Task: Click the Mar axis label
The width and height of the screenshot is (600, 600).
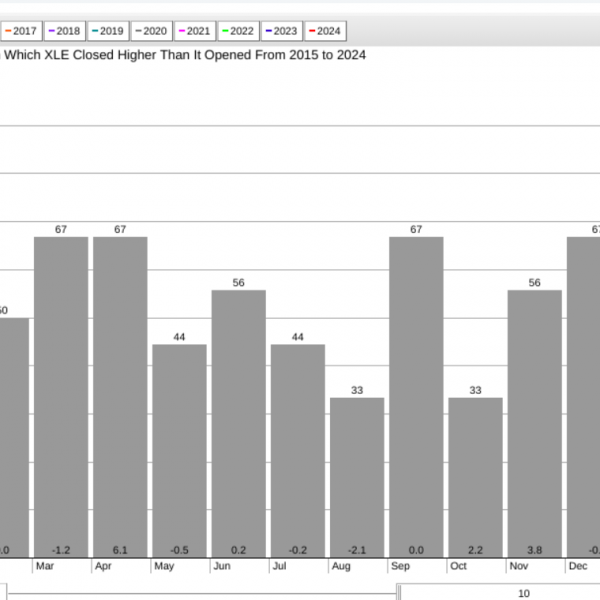Action: [x=45, y=566]
